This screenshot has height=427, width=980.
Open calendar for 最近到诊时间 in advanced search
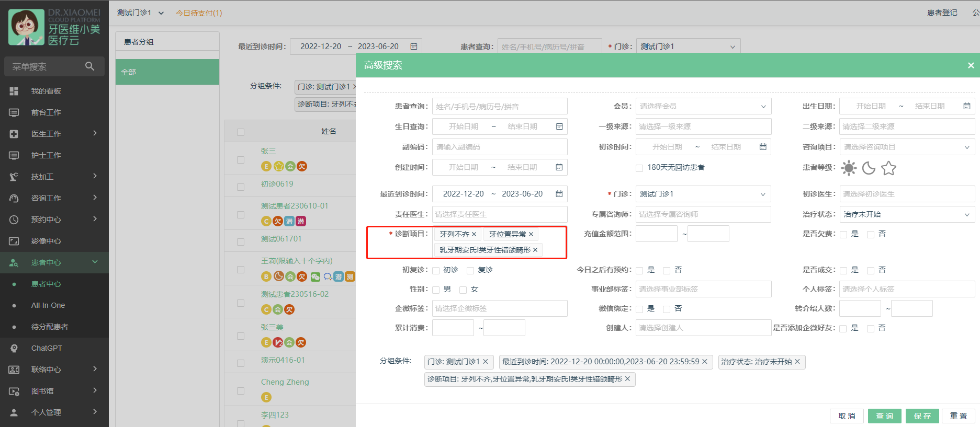(559, 194)
